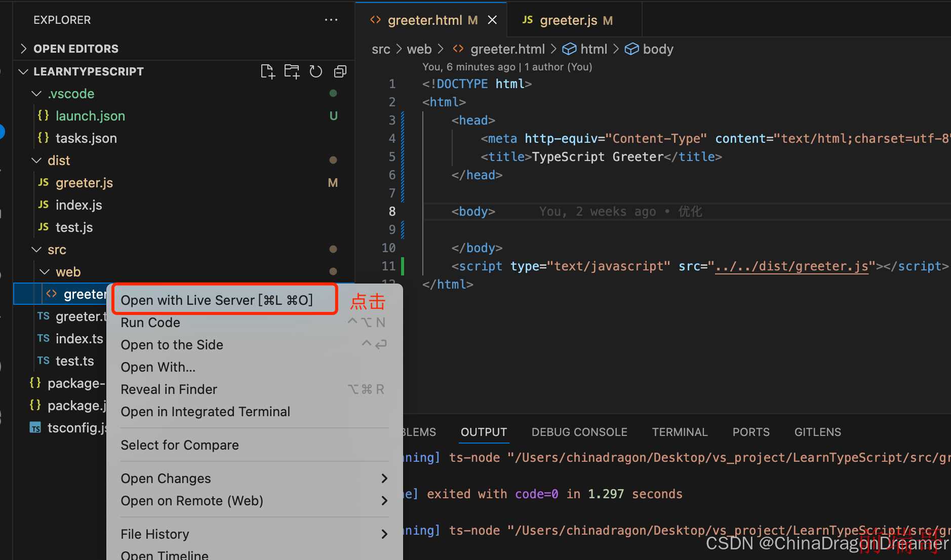
Task: Click the body symbol breadcrumb
Action: pyautogui.click(x=649, y=49)
